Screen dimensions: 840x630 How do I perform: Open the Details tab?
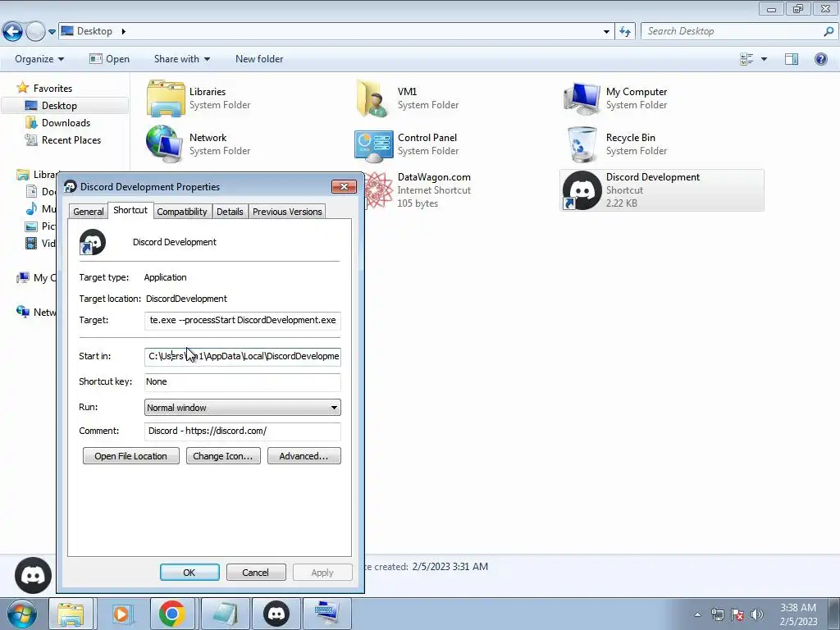point(230,212)
